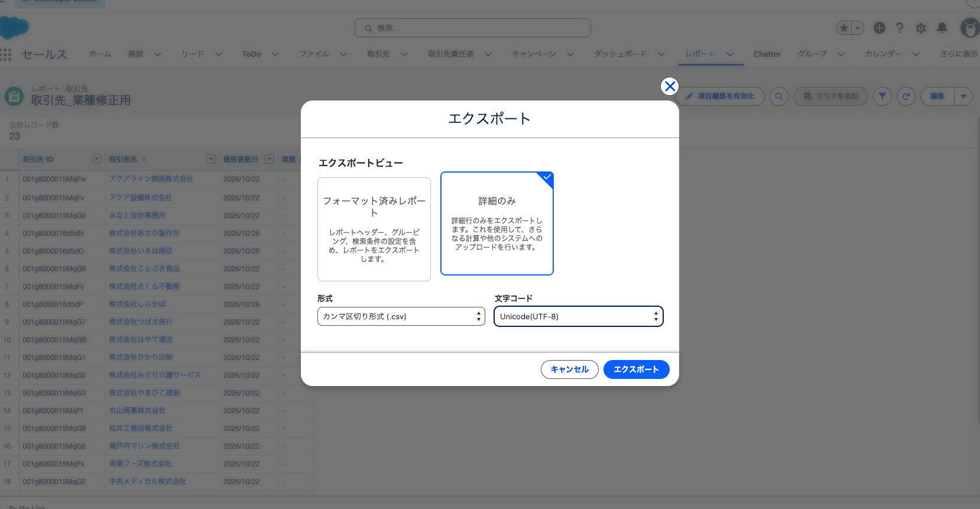Open 取引先 ID column menu arrow
Image resolution: width=980 pixels, height=509 pixels.
(97, 159)
